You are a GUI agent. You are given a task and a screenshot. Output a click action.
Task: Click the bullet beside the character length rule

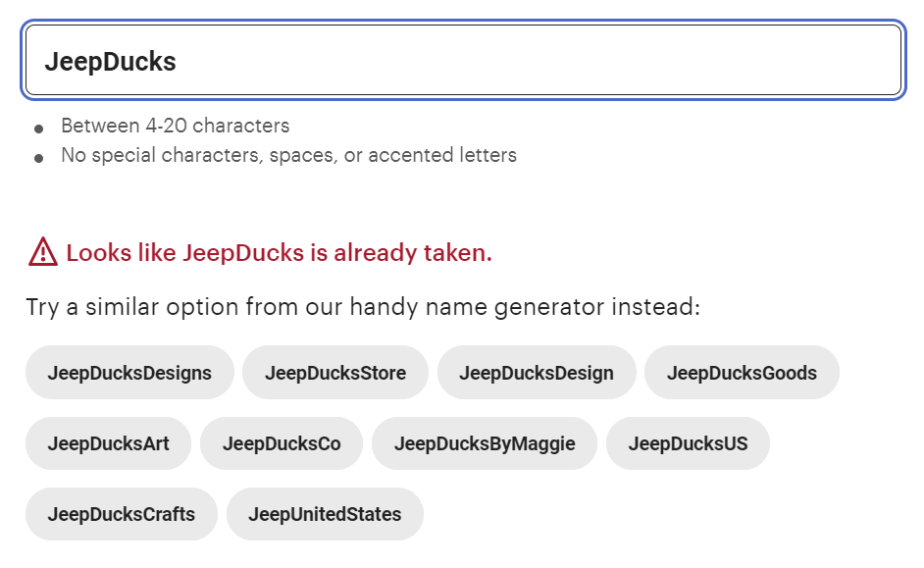[38, 129]
